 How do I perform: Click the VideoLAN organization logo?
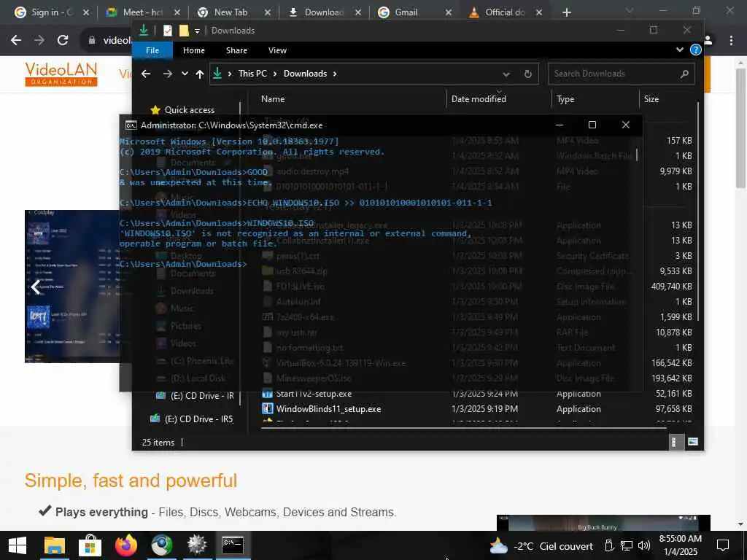[61, 74]
